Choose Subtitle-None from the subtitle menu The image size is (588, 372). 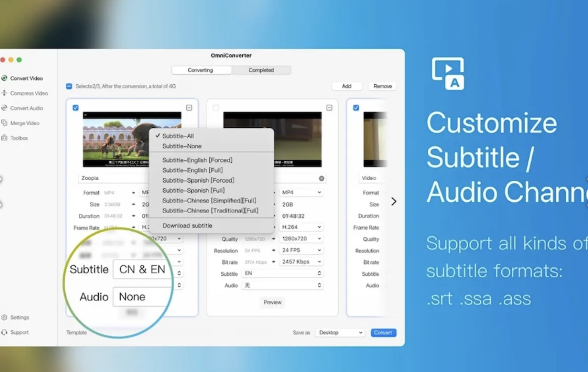pyautogui.click(x=182, y=146)
